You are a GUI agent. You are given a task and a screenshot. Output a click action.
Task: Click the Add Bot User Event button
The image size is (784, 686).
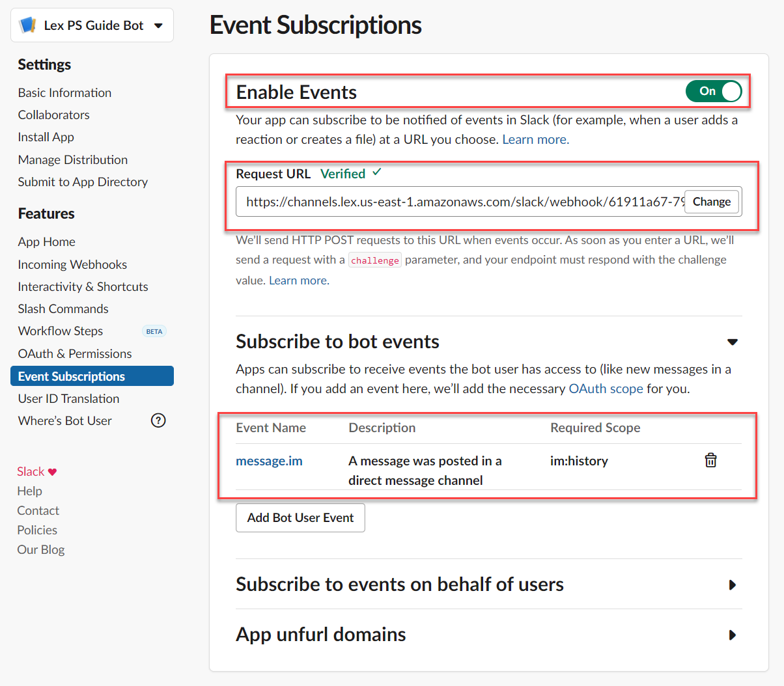point(300,517)
